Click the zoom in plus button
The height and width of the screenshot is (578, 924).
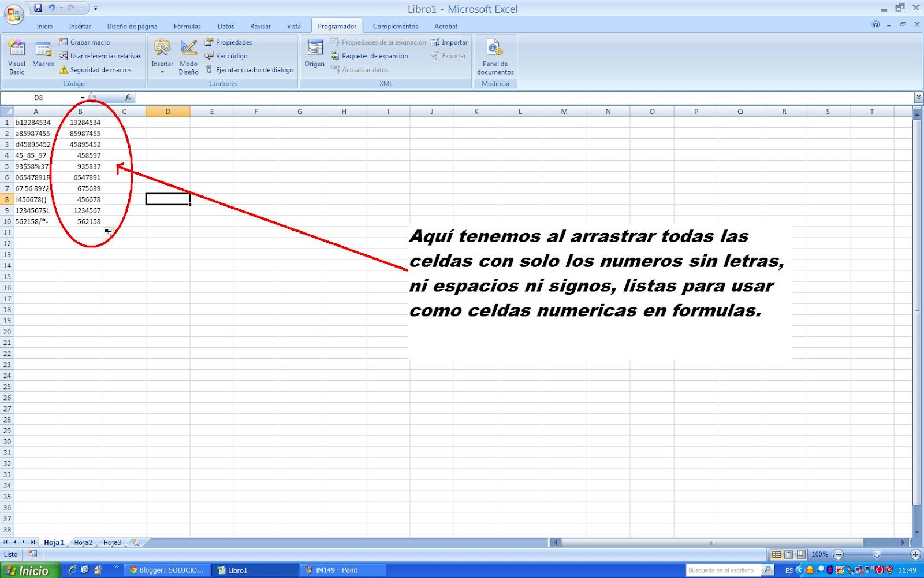915,554
